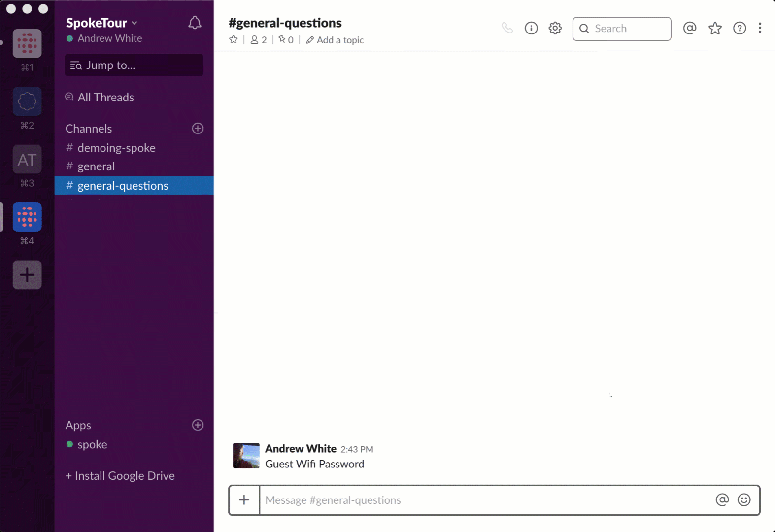
Task: Click the Channels section header
Action: [x=89, y=129]
